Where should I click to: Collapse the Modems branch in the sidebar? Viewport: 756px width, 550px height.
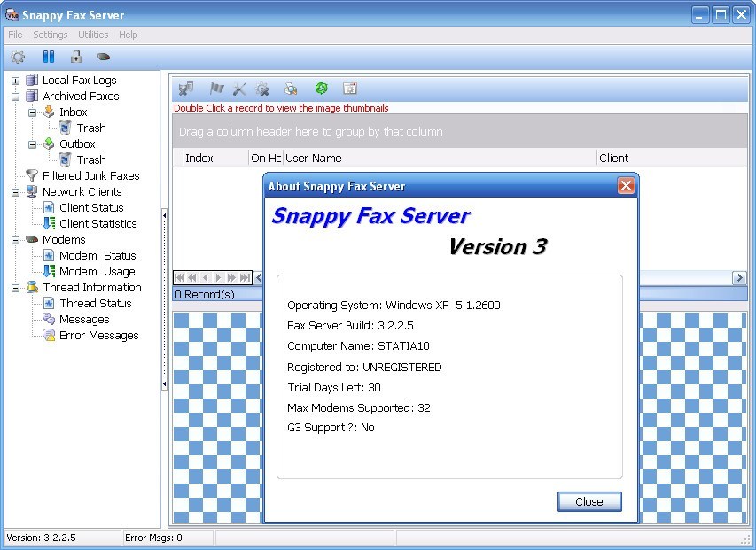[14, 239]
